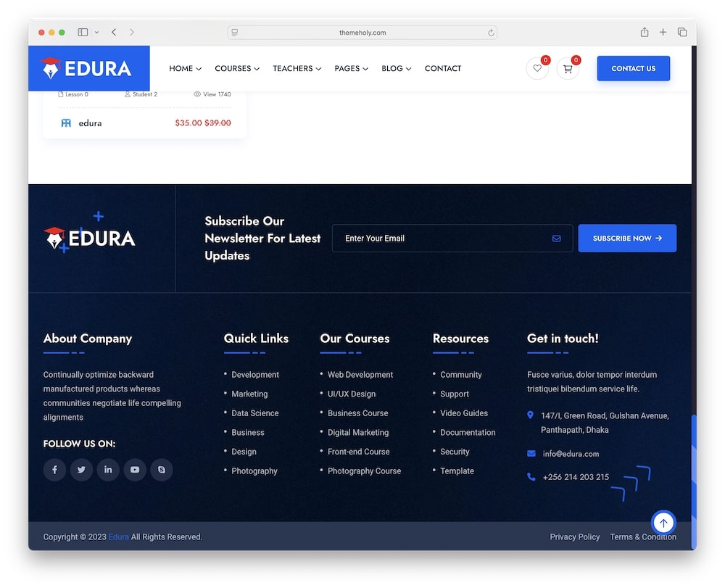725x588 pixels.
Task: Click the page reload icon
Action: tap(491, 33)
